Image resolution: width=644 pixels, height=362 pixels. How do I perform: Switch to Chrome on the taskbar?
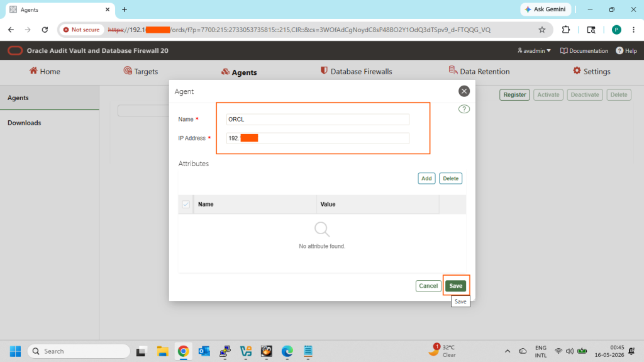(x=183, y=351)
